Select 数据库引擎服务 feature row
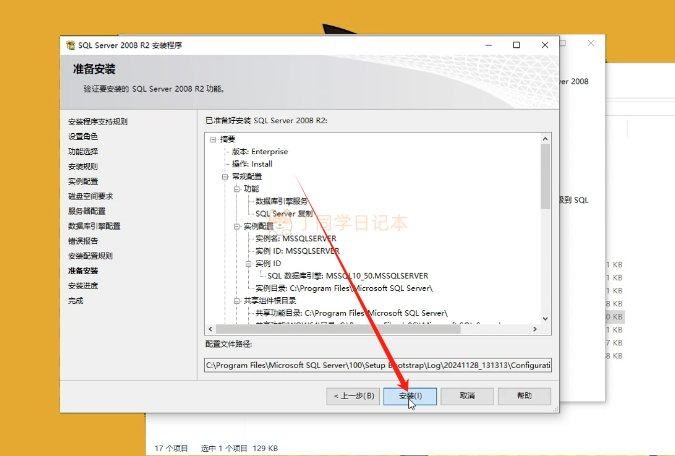 [282, 201]
